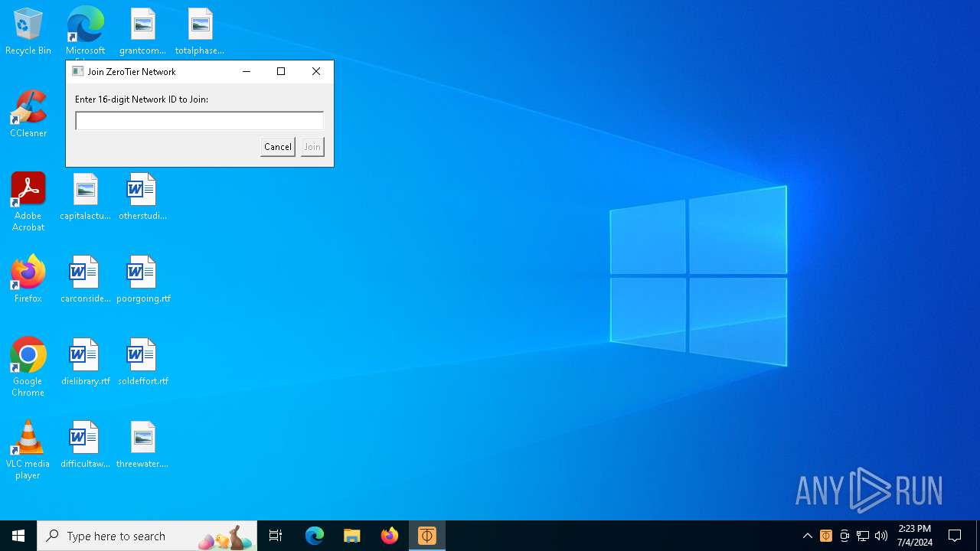Select the grantcom... image file icon
This screenshot has width=980, height=551.
(142, 31)
